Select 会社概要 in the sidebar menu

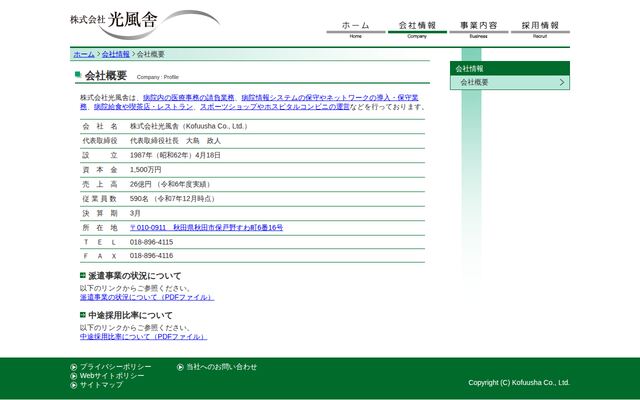510,82
